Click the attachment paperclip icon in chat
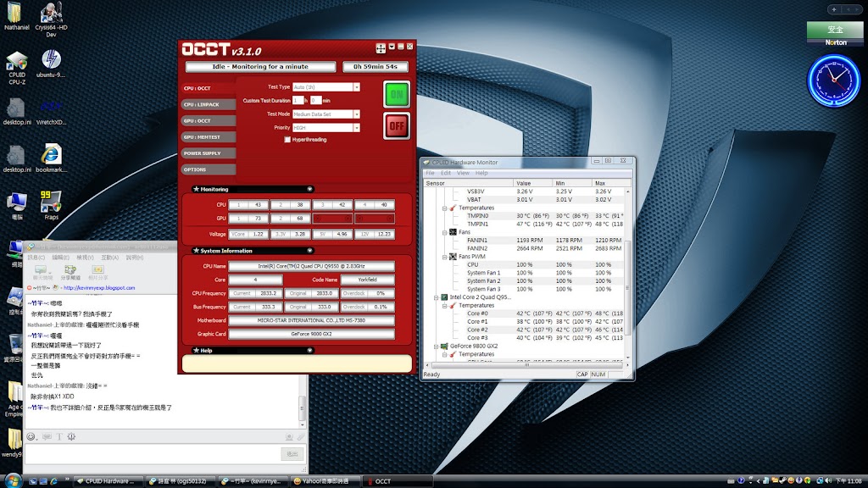The width and height of the screenshot is (868, 488). [x=301, y=436]
